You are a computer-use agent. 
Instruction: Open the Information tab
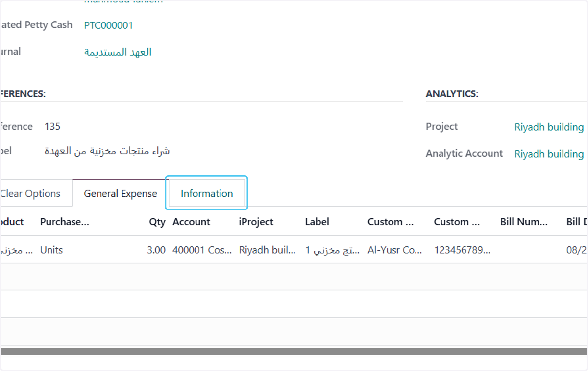click(207, 193)
